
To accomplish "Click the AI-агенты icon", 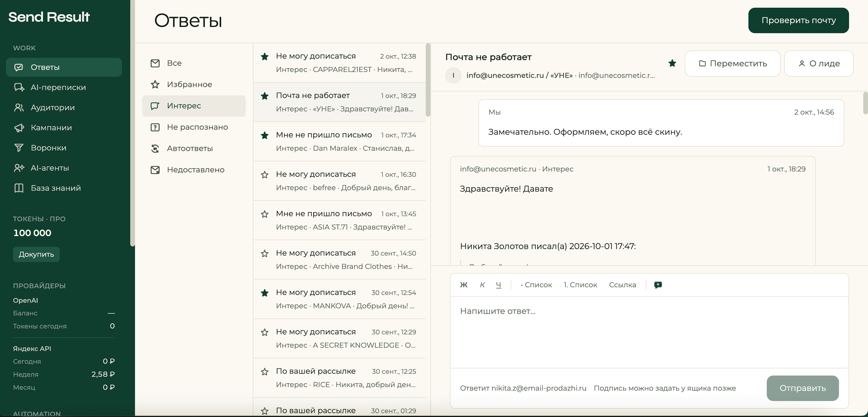I will [x=19, y=168].
